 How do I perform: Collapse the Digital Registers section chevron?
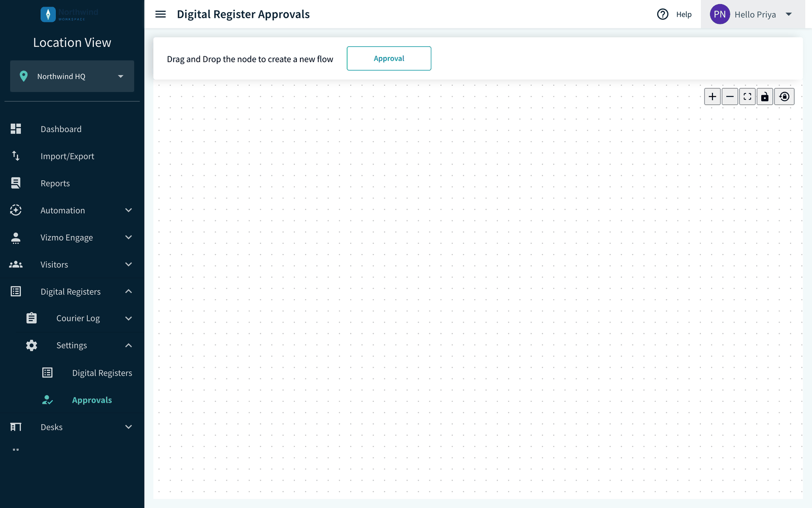pyautogui.click(x=128, y=291)
